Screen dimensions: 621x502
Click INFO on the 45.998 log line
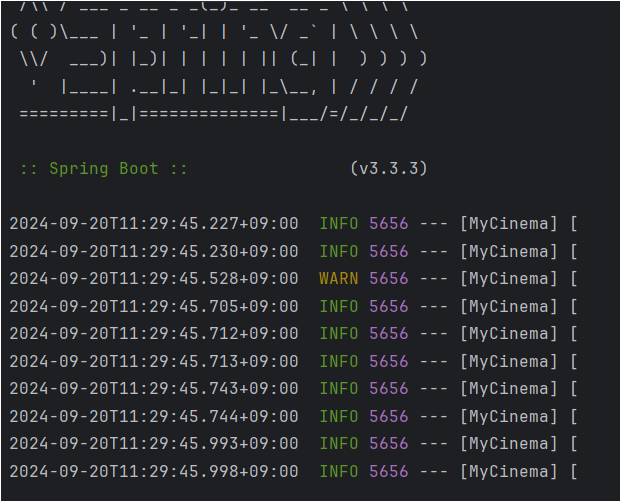tap(339, 472)
